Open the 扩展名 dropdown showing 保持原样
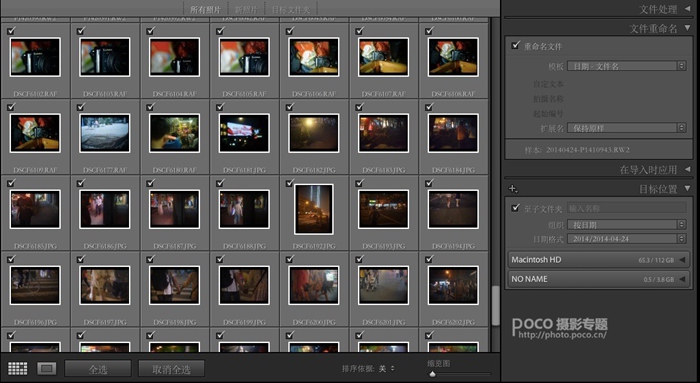 point(626,128)
